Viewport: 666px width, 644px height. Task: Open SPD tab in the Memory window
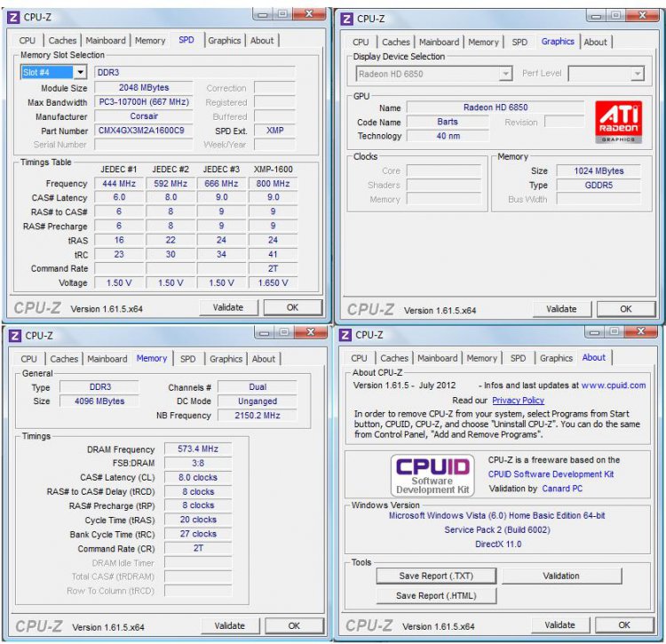[x=187, y=359]
